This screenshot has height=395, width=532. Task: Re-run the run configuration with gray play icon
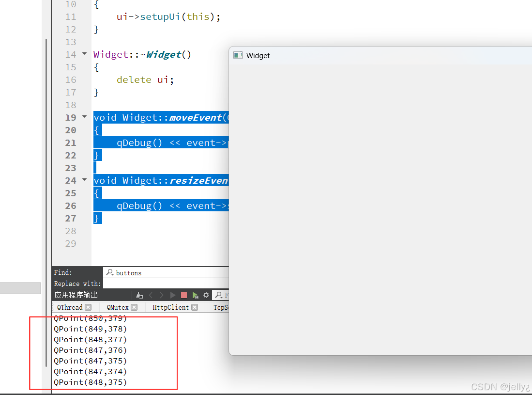(173, 295)
